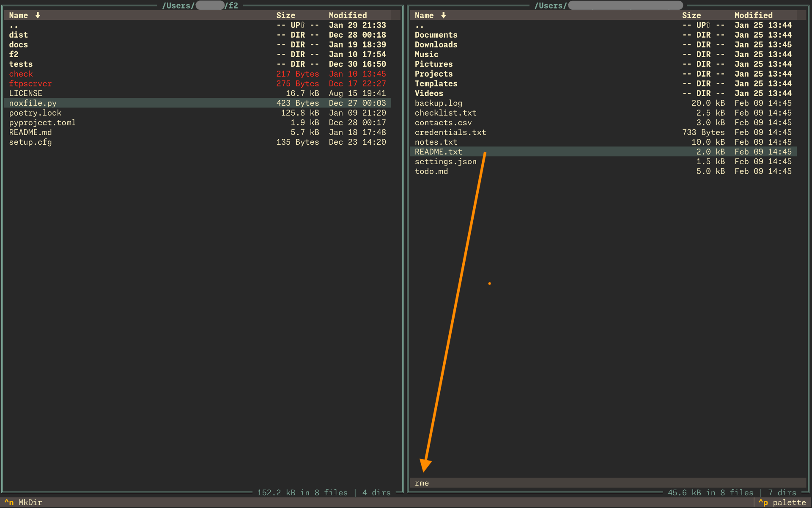Viewport: 812px width, 508px height.
Task: Click modified date Jan 19 18:39 of docs
Action: pos(357,45)
